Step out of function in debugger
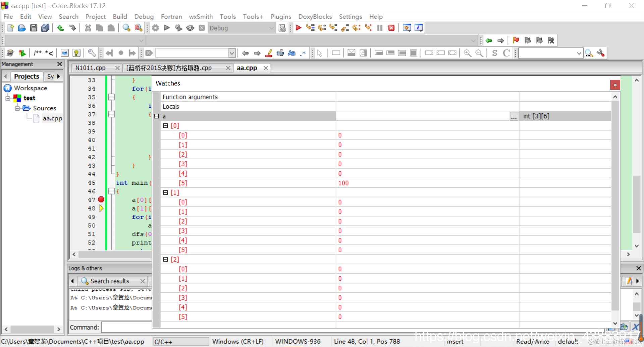 coord(345,28)
